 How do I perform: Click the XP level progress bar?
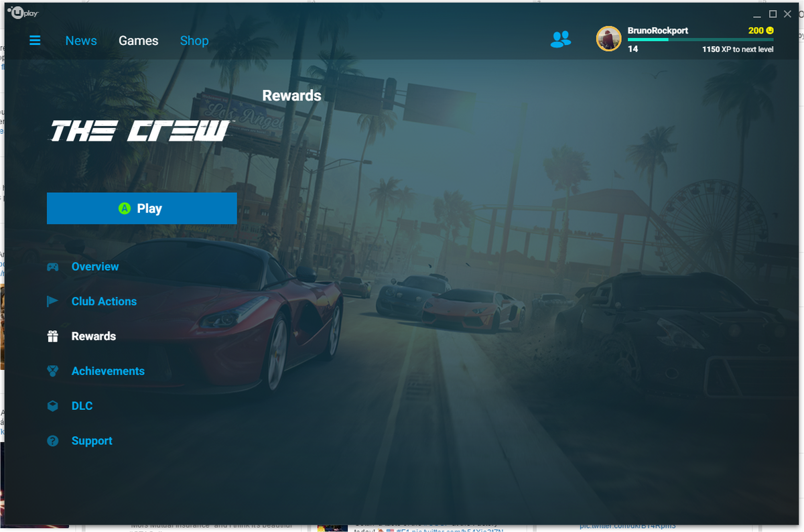point(701,40)
